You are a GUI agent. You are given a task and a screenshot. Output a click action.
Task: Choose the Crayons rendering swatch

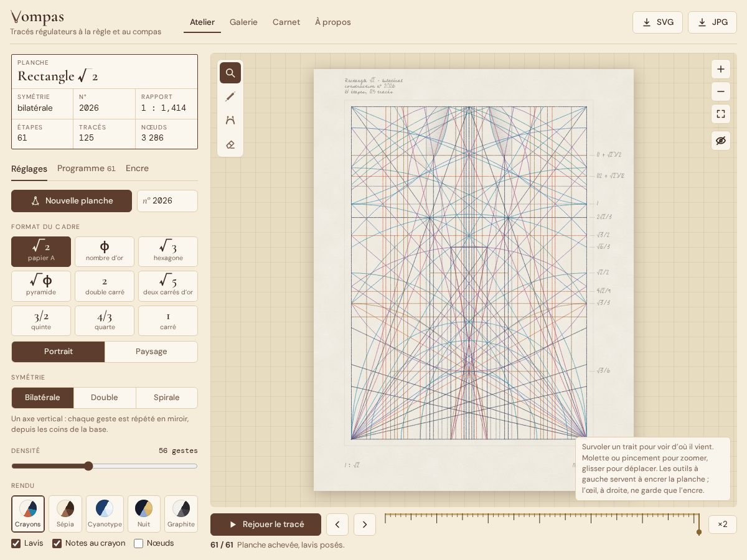tap(28, 514)
